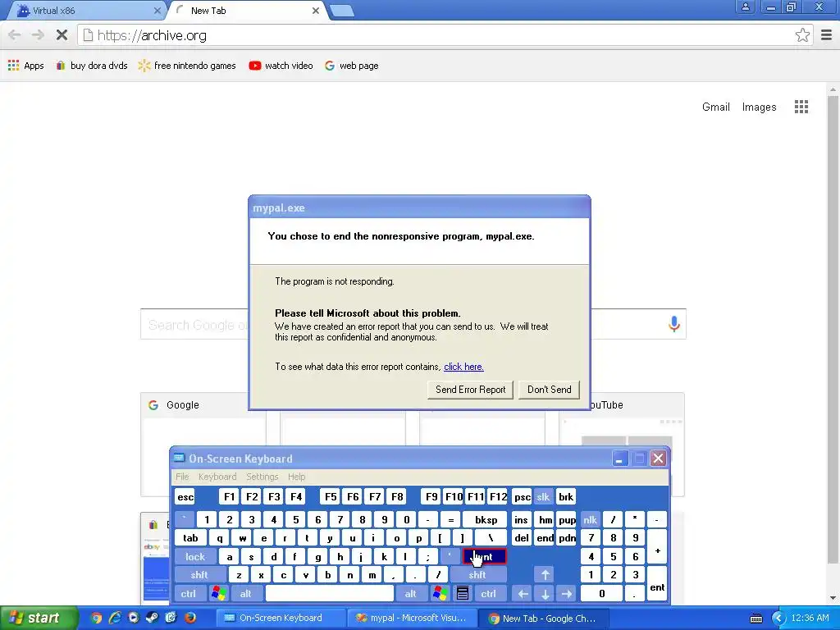840x630 pixels.
Task: Switch to mypal - Microsoft Visual taskbar item
Action: pos(411,618)
